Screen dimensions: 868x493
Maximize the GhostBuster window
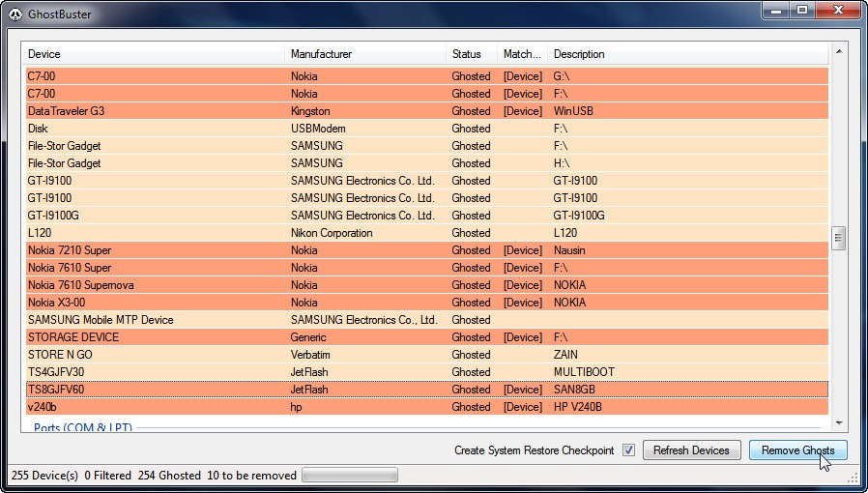pyautogui.click(x=802, y=10)
